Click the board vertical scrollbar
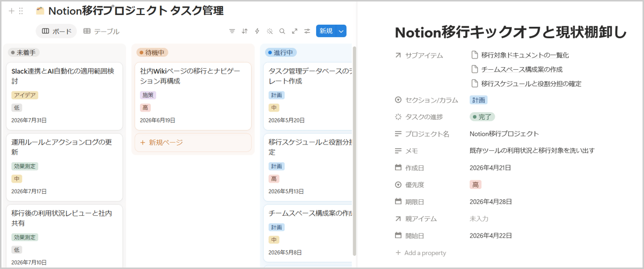Screen dimensions: 644x269 coord(354,150)
